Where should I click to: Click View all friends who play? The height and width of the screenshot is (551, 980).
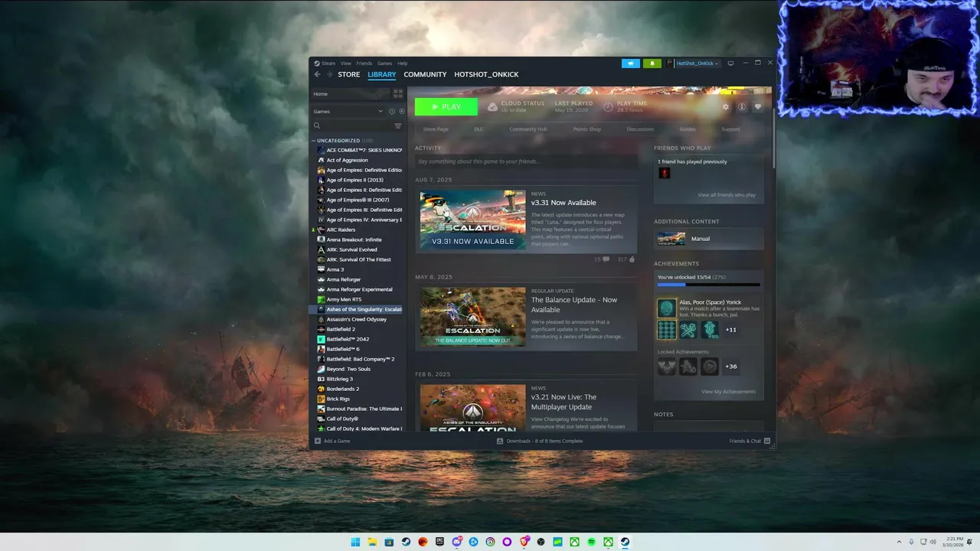[x=727, y=195]
